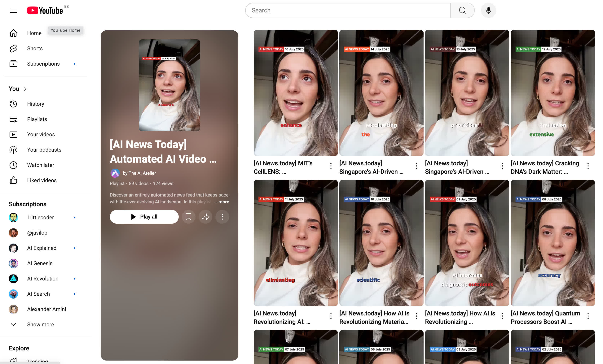Click title How AI is Revolutionizing Materia
This screenshot has width=603, height=364.
coord(374,318)
